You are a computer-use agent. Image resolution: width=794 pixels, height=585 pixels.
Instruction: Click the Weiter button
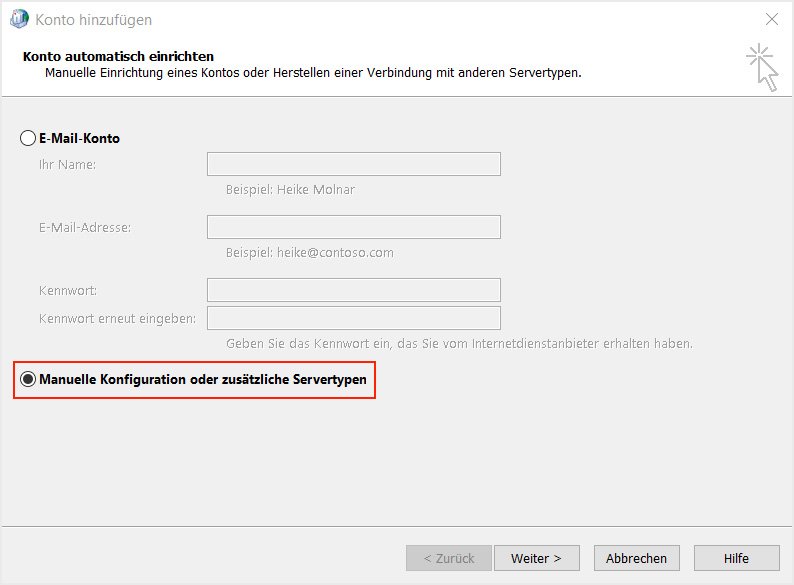point(536,558)
